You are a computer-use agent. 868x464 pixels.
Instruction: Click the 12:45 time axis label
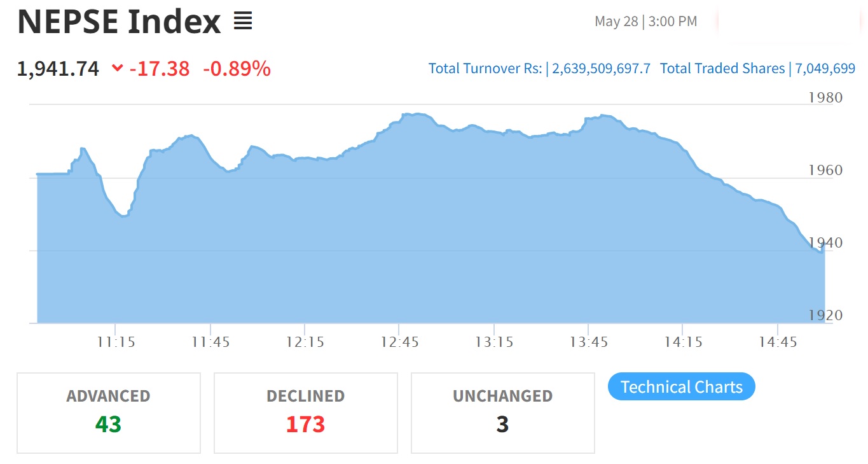[x=400, y=342]
